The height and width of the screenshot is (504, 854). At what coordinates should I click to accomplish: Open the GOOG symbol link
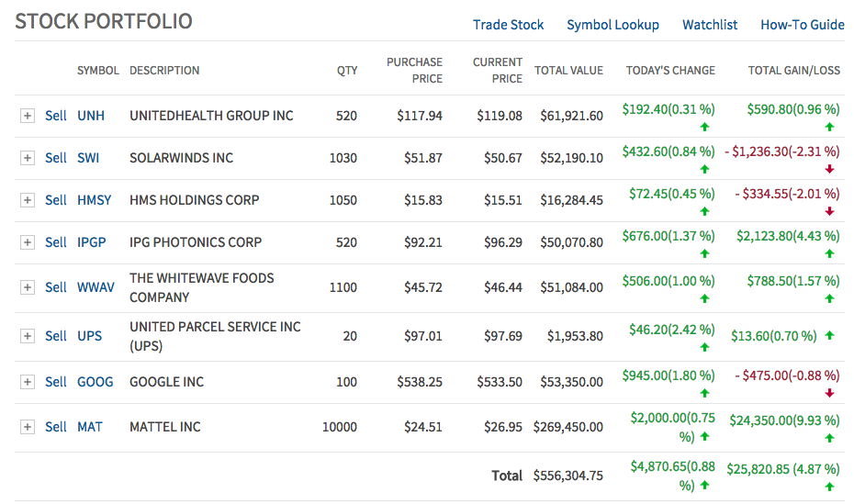pyautogui.click(x=95, y=382)
